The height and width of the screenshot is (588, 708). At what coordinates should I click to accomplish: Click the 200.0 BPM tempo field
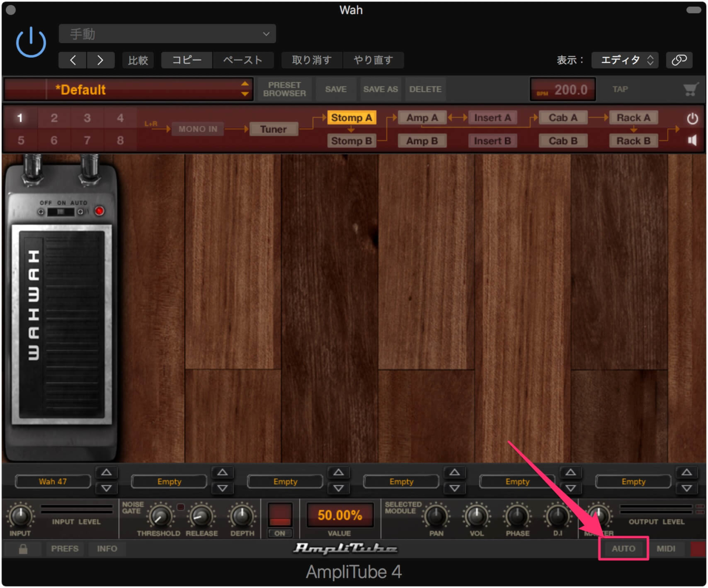coord(563,90)
